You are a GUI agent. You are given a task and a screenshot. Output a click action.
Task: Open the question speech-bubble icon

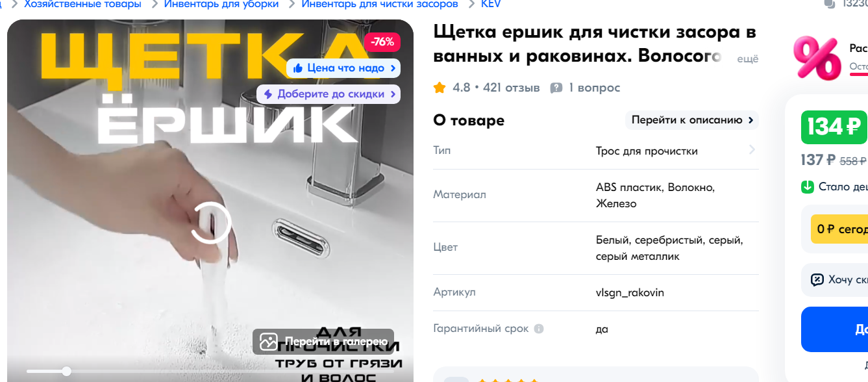tap(556, 88)
